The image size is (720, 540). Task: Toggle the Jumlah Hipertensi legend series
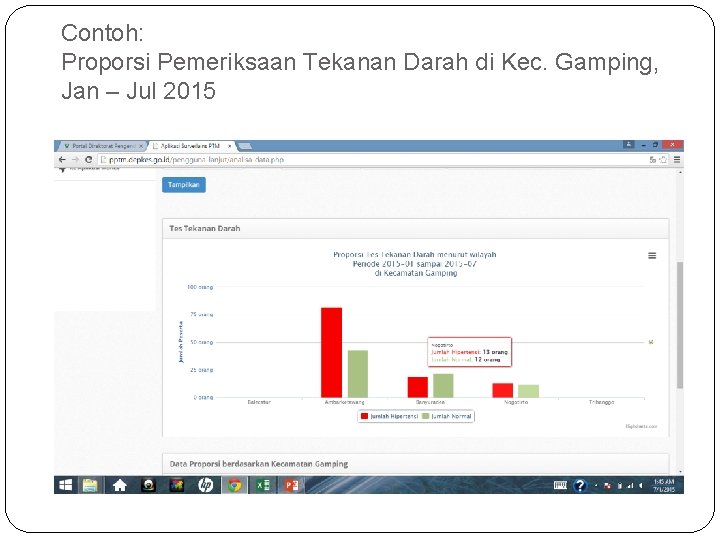[x=389, y=416]
